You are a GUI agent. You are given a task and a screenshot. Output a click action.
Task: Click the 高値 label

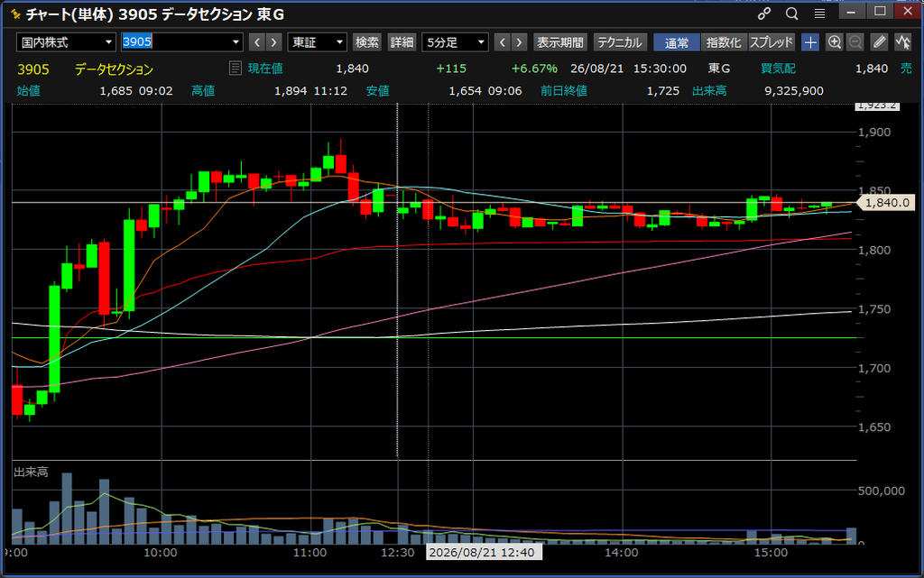point(203,91)
